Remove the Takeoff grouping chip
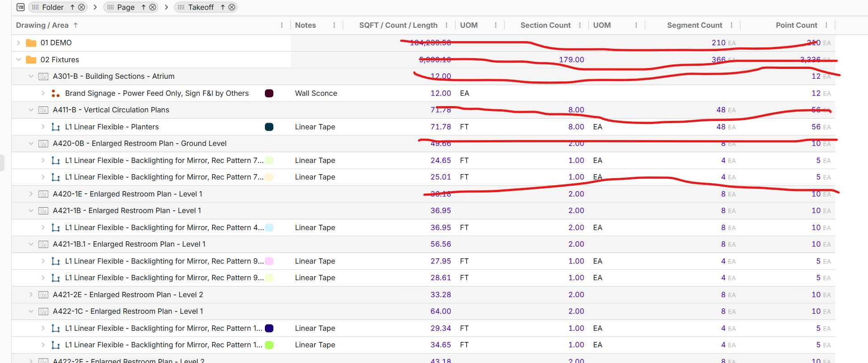This screenshot has width=868, height=363. 232,7
